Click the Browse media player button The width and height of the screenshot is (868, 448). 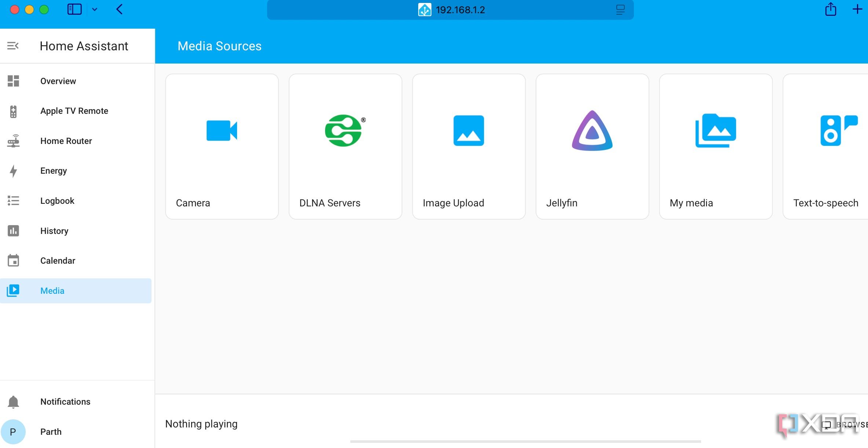[845, 425]
